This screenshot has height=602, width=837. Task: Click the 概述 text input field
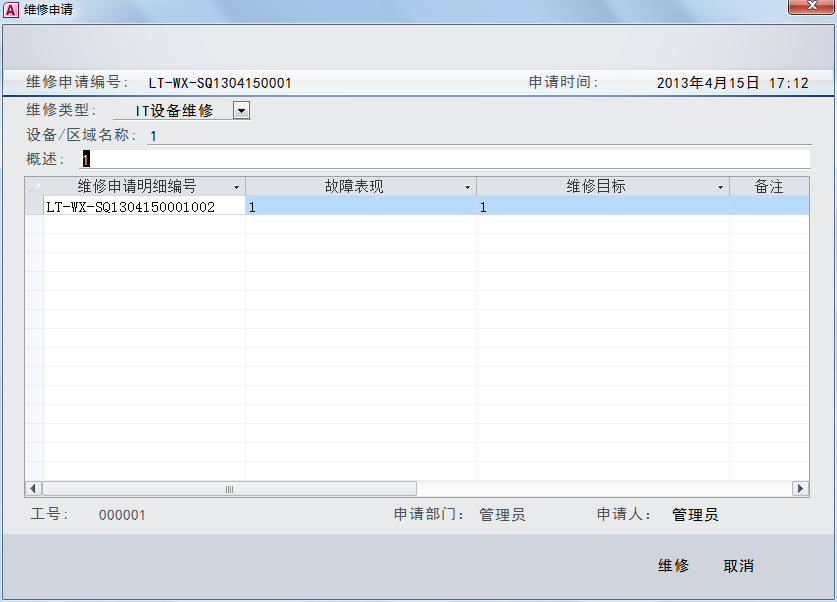point(445,159)
